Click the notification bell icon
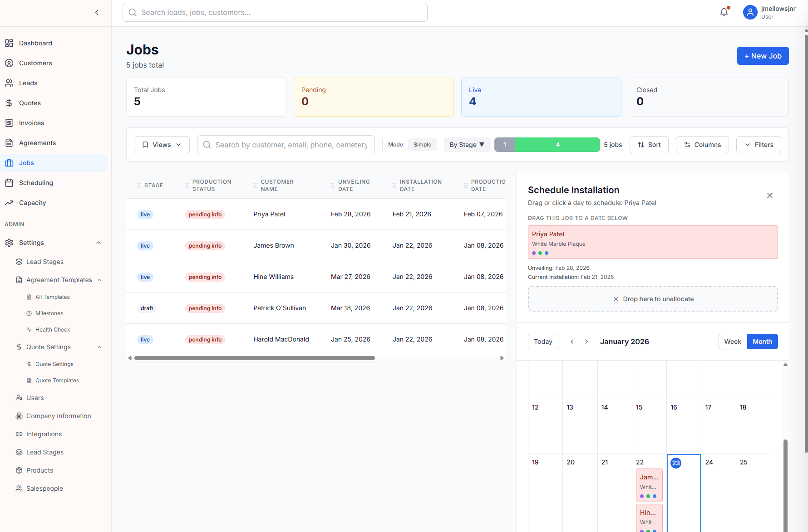The height and width of the screenshot is (532, 808). point(724,12)
